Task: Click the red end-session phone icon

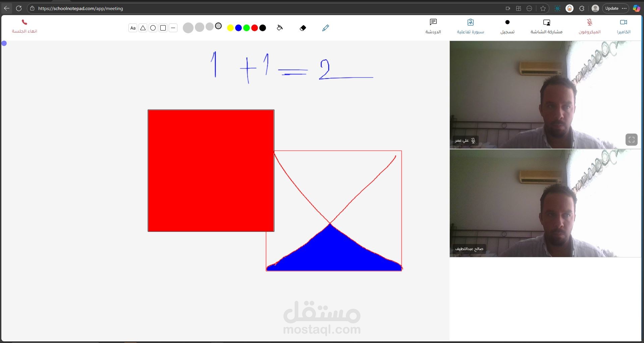Action: click(24, 22)
